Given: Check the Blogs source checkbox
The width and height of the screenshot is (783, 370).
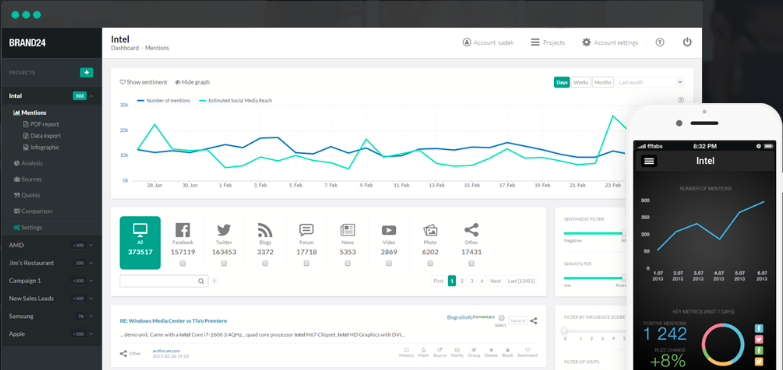Looking at the screenshot, I should point(265,263).
